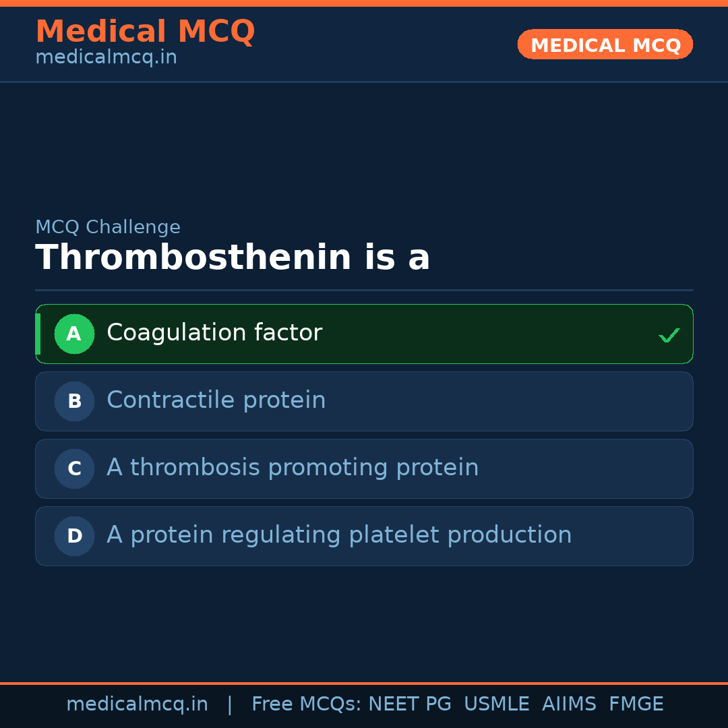The width and height of the screenshot is (728, 728).
Task: Open medicalmcq.in link in footer
Action: (137, 704)
